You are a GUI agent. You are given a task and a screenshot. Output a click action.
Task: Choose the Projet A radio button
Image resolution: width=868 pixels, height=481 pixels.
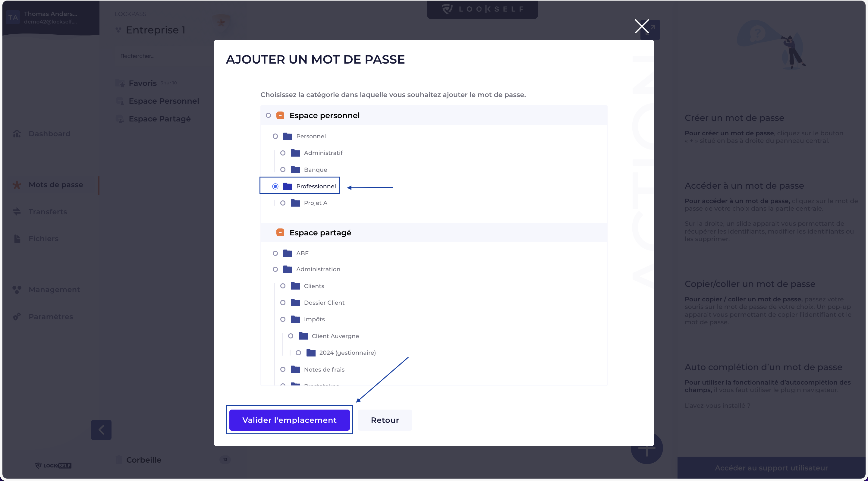(283, 203)
